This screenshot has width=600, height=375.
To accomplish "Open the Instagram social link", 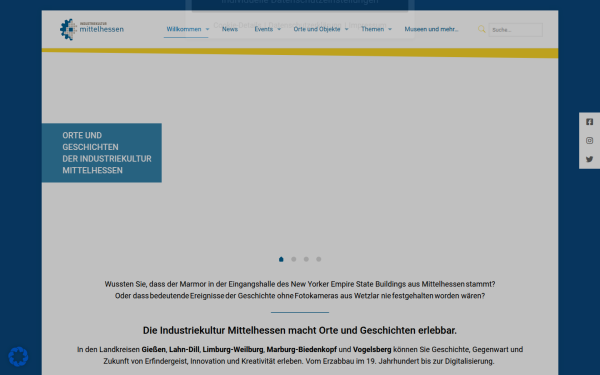I will 589,140.
